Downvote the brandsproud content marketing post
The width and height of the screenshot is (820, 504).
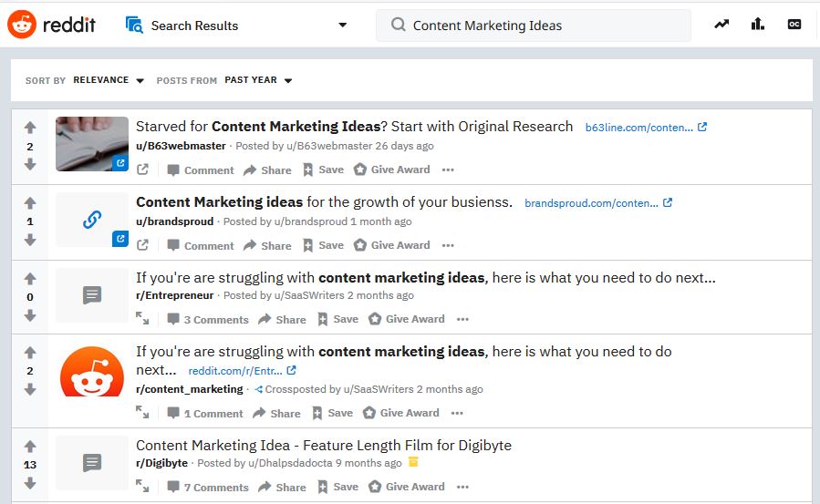[x=30, y=240]
